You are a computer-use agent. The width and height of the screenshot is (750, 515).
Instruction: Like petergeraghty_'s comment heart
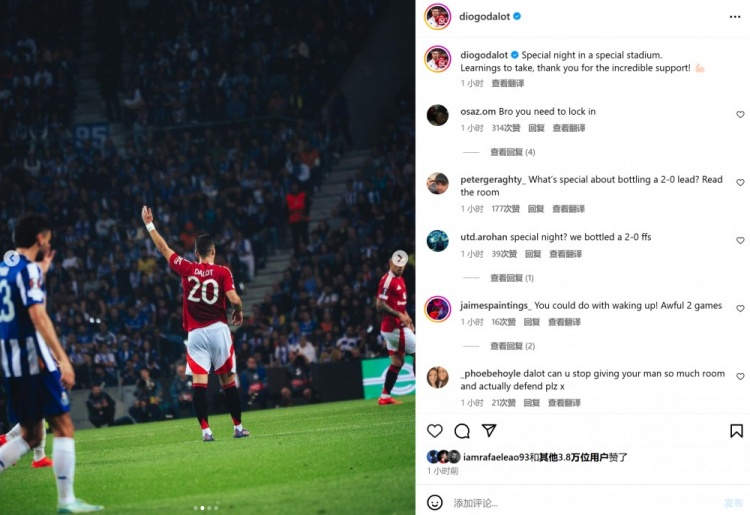click(x=740, y=182)
